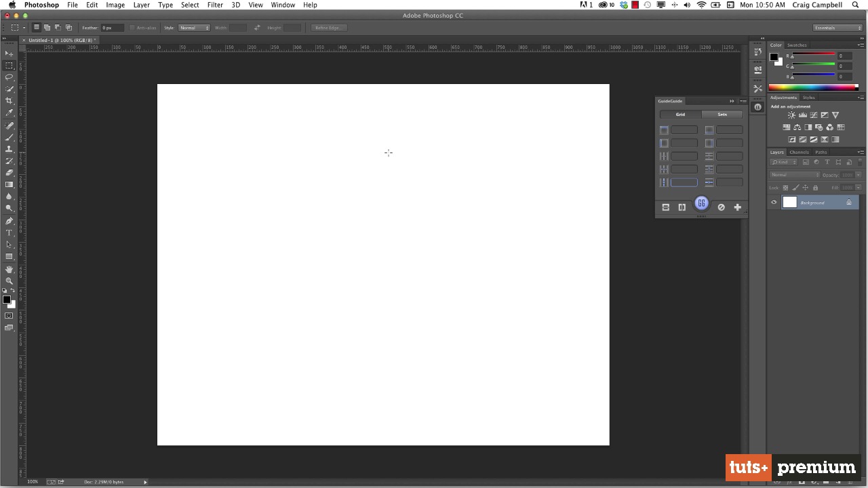Viewport: 868px width, 488px height.
Task: Add a Hue/Saturation adjustment
Action: tap(787, 127)
